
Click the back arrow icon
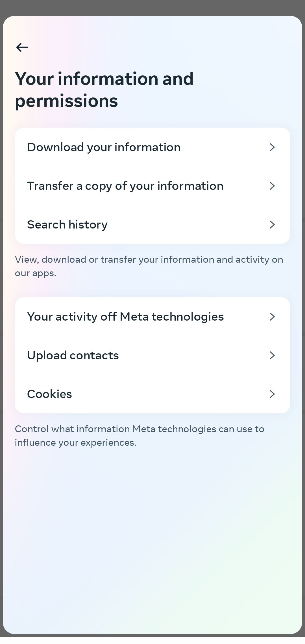click(22, 47)
